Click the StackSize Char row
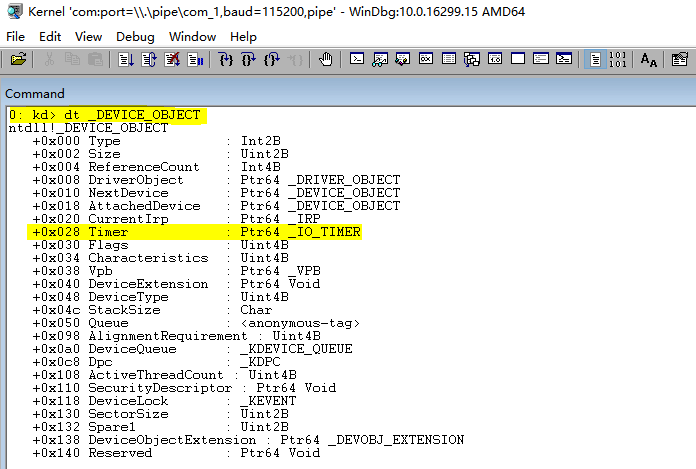Image resolution: width=696 pixels, height=469 pixels. [x=152, y=310]
